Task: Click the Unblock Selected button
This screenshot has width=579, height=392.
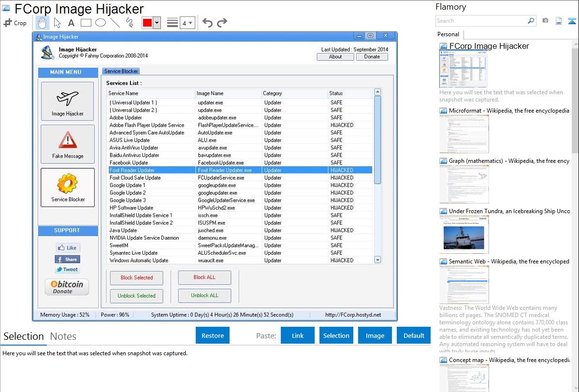Action: click(137, 295)
